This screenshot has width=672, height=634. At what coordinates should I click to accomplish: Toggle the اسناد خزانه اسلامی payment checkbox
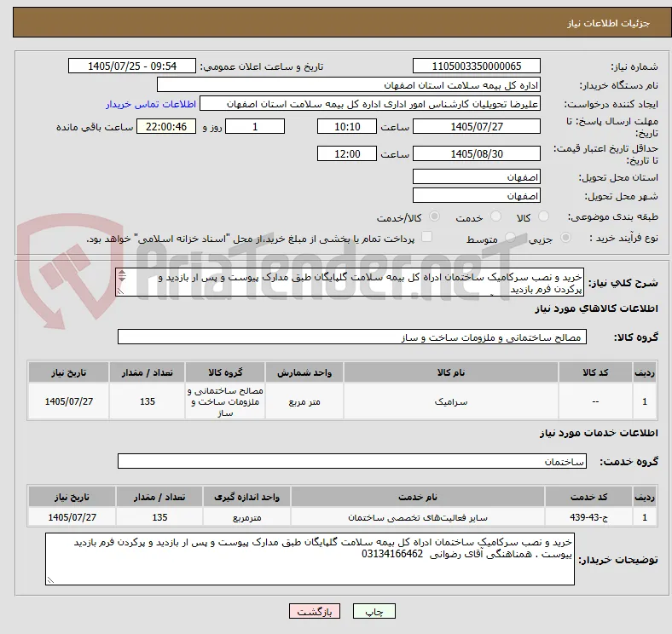(x=426, y=237)
